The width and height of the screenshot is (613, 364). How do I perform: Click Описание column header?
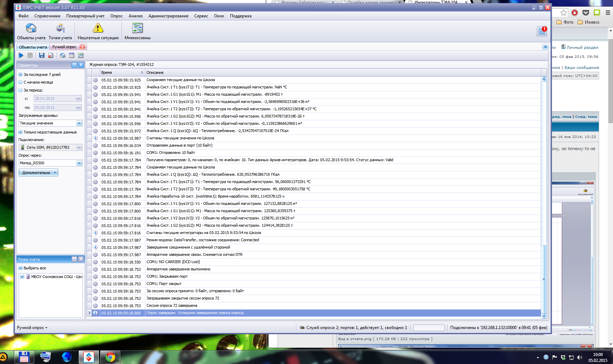coord(343,72)
